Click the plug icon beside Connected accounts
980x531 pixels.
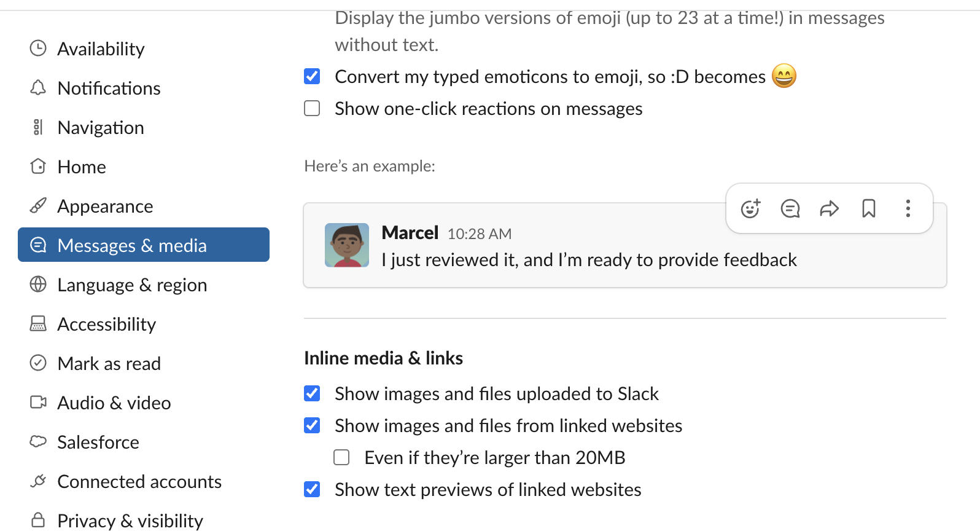pyautogui.click(x=38, y=481)
